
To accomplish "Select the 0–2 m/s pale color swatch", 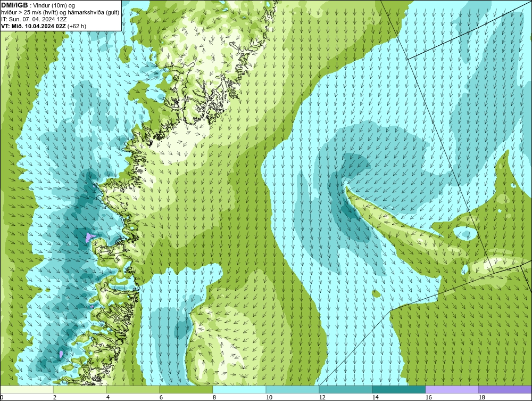I will tap(27, 389).
